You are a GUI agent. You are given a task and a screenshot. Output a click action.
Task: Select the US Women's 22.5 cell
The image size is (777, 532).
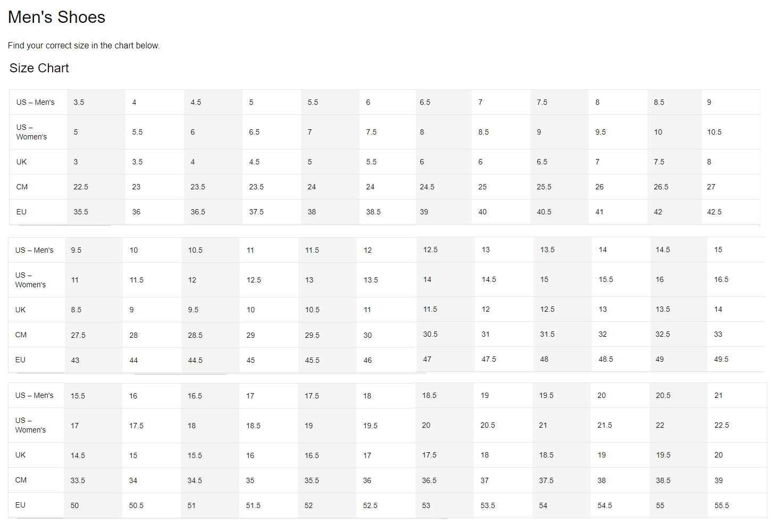click(x=722, y=425)
